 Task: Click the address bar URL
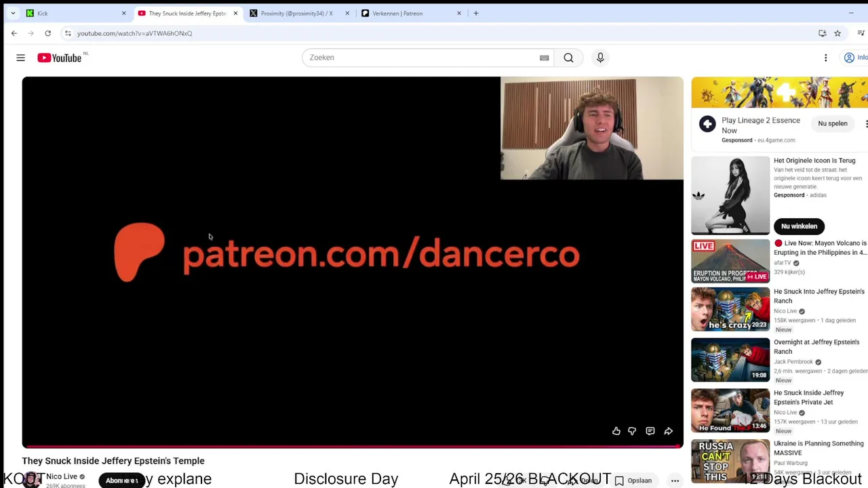click(134, 33)
